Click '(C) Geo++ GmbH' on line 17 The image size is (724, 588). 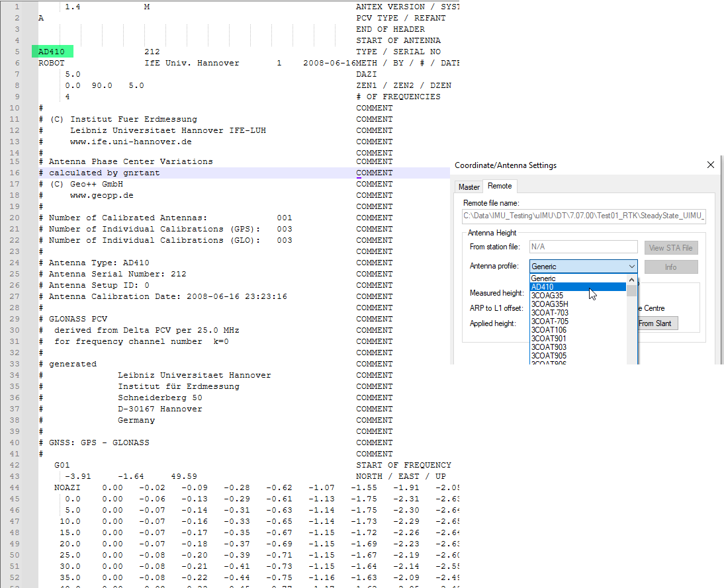click(86, 184)
